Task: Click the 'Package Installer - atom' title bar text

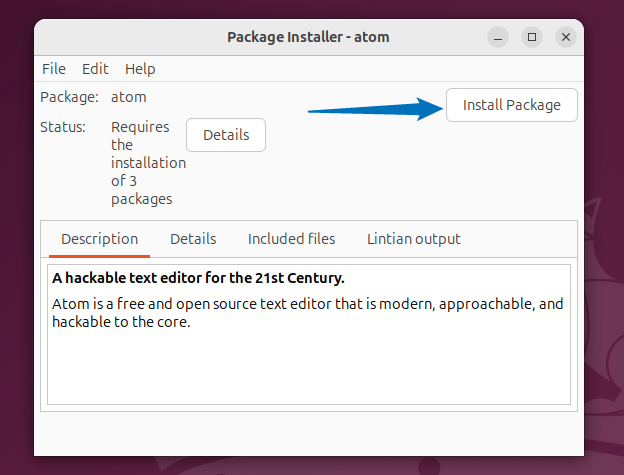Action: 308,37
